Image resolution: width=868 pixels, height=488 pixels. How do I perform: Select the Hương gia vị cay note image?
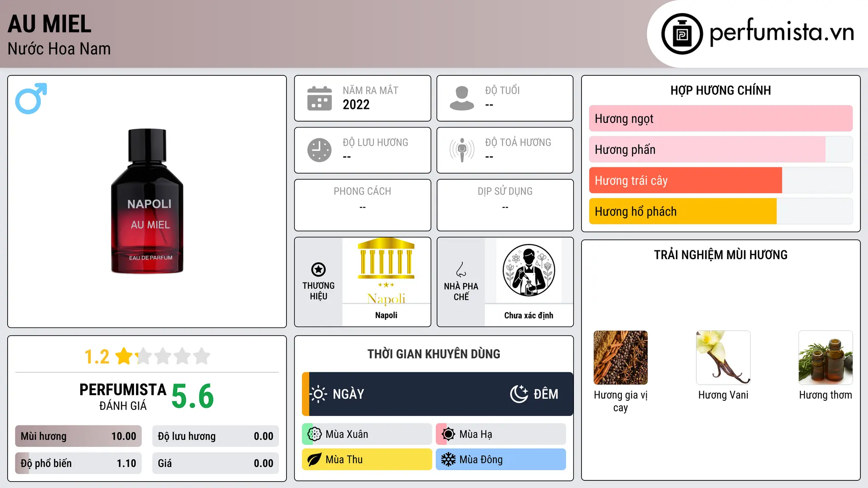pos(620,358)
